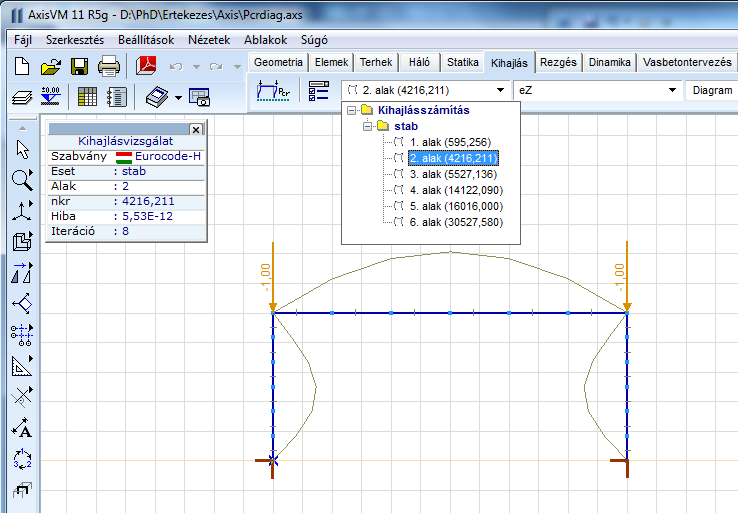Create a new model file
This screenshot has width=738, height=513.
coord(22,66)
